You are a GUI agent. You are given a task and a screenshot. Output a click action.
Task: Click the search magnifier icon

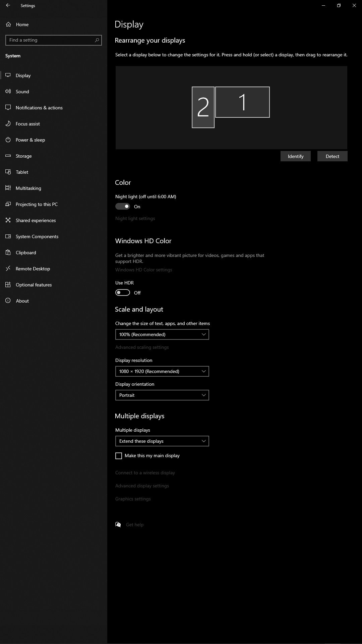pyautogui.click(x=97, y=40)
